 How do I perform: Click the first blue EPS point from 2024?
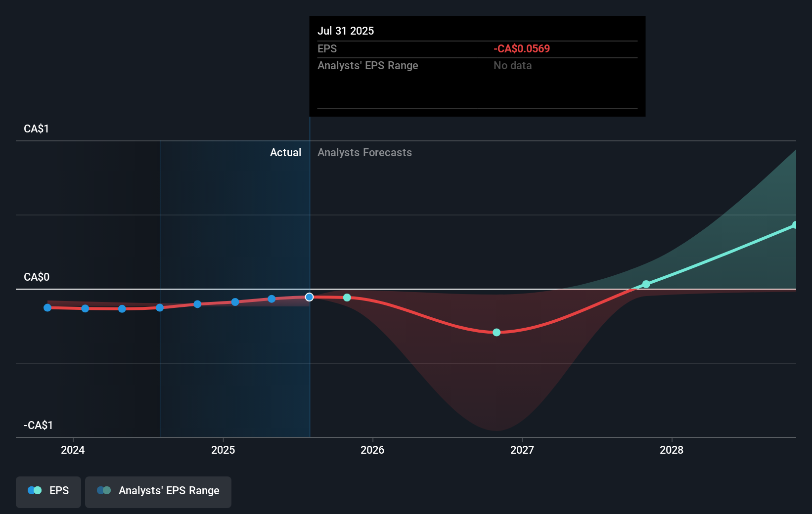[47, 307]
